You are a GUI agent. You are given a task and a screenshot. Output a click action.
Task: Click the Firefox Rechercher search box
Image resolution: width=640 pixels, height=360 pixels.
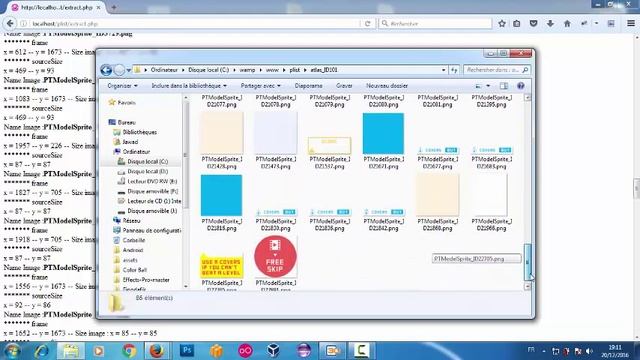click(435, 24)
